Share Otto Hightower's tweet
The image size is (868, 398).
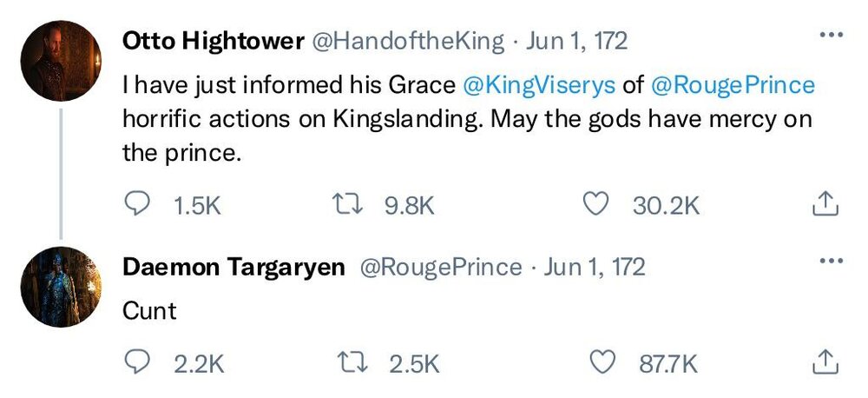pyautogui.click(x=824, y=204)
